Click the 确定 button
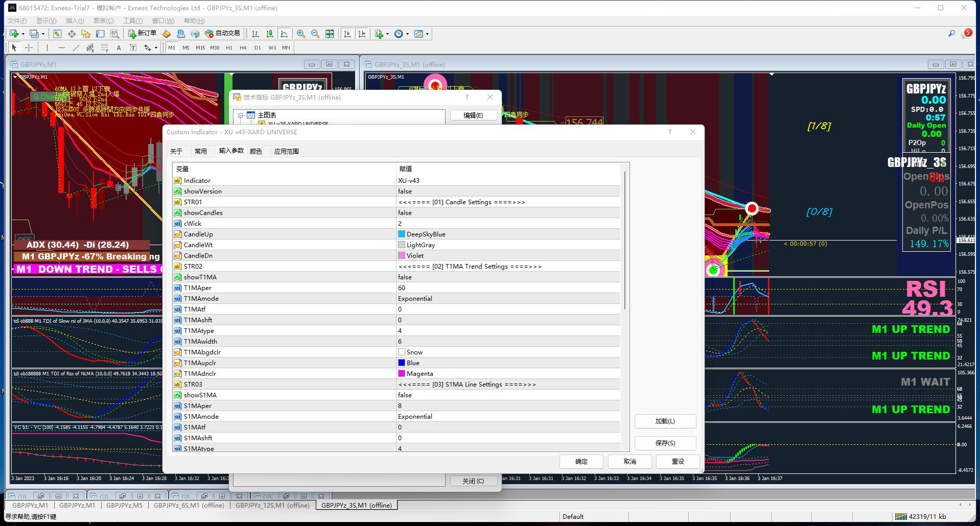The image size is (980, 526). tap(581, 461)
